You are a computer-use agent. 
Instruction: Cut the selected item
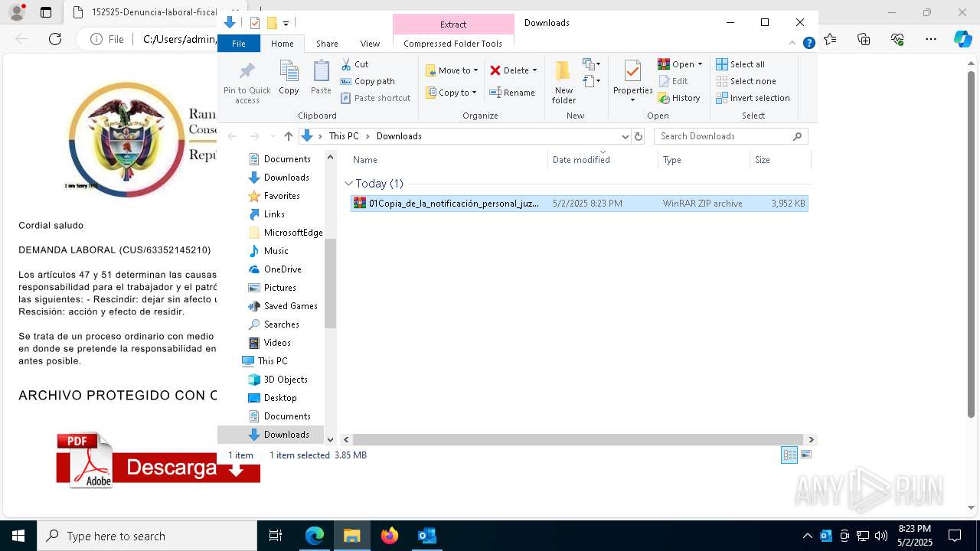point(354,64)
